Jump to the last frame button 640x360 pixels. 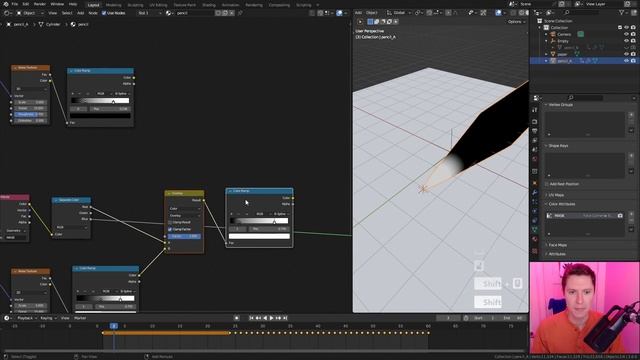tap(285, 318)
